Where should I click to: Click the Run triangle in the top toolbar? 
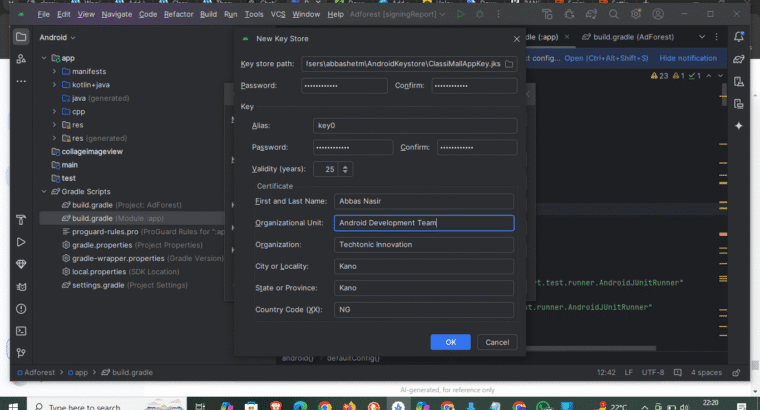pyautogui.click(x=460, y=14)
